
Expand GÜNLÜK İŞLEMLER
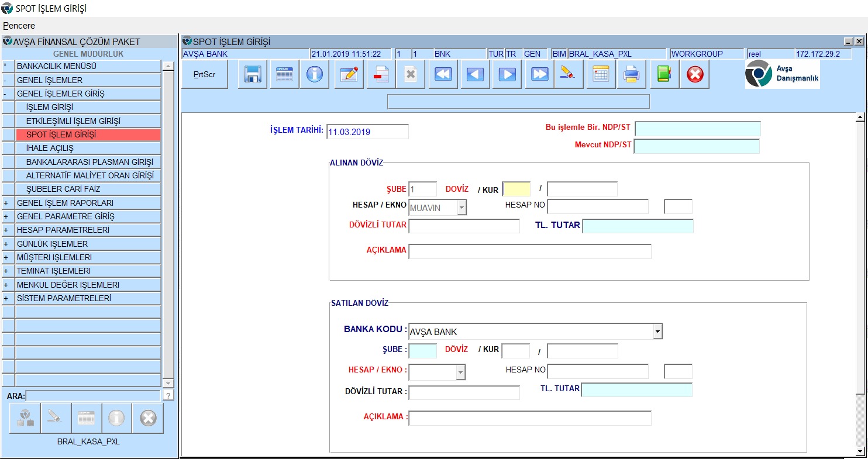pos(8,244)
